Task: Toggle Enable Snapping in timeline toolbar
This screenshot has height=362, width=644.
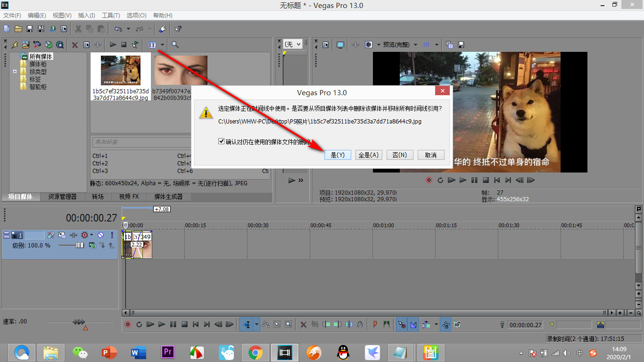Action: [x=402, y=324]
